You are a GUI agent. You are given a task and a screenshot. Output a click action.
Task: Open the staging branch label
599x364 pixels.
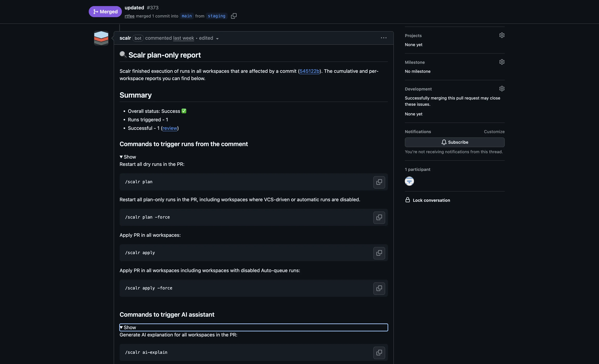tap(216, 16)
